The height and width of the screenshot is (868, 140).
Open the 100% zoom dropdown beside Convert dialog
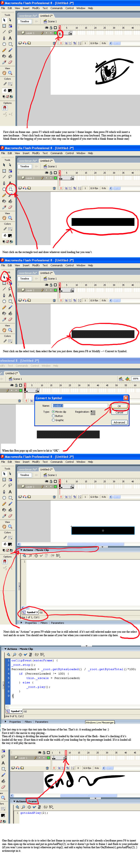point(135,379)
